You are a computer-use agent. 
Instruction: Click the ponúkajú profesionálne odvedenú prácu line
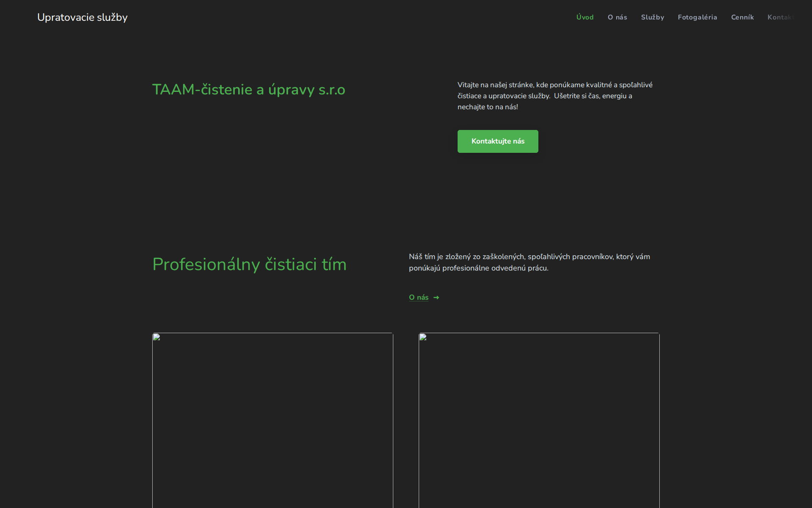click(478, 268)
